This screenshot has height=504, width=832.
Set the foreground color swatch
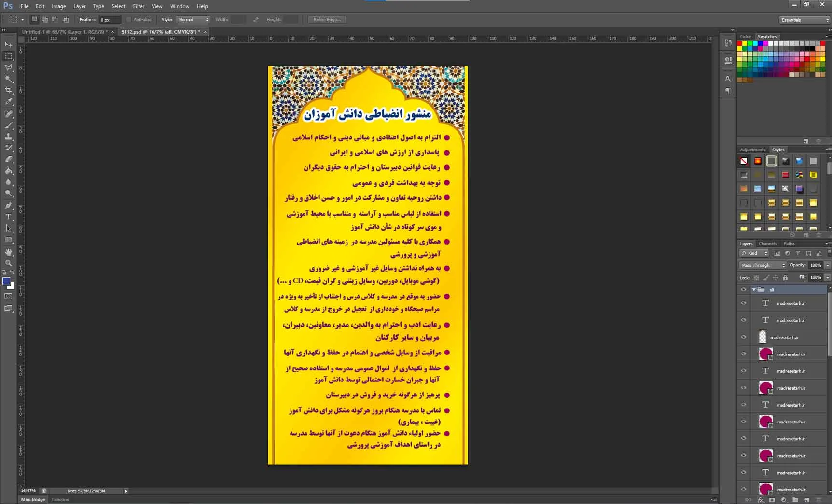(x=6, y=281)
